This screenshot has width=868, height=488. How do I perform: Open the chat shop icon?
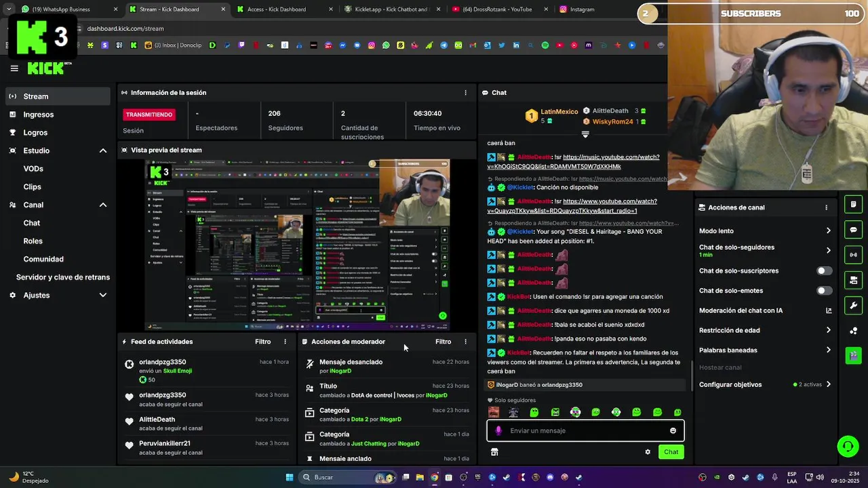coord(494,452)
